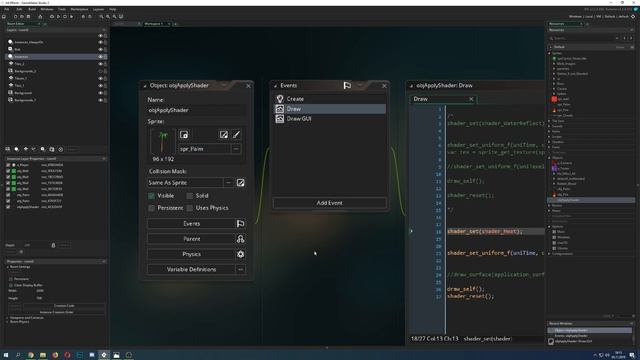Enable the Persistent checkbox in the object editor
Viewport: 640px width, 360px height.
pos(151,208)
